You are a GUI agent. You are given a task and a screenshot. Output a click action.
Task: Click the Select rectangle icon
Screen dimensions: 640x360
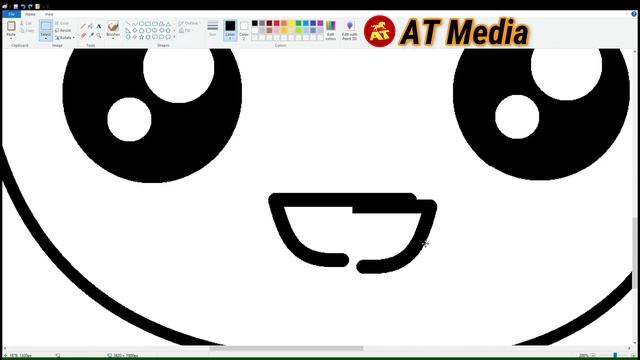[46, 26]
